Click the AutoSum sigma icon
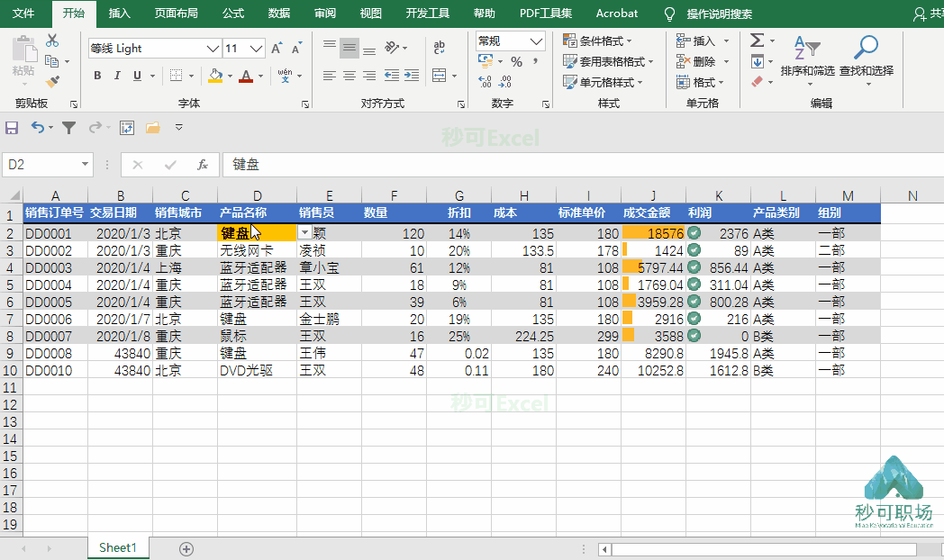This screenshot has width=944, height=560. pyautogui.click(x=758, y=41)
